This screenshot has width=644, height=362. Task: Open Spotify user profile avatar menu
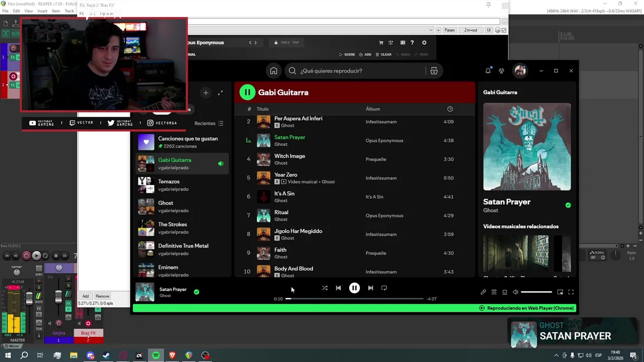coord(520,71)
